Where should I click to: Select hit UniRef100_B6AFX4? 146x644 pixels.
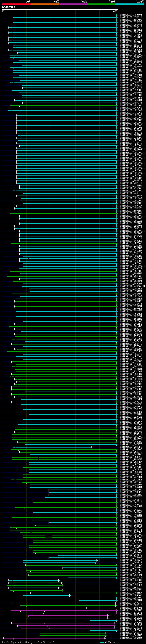coord(131,268)
